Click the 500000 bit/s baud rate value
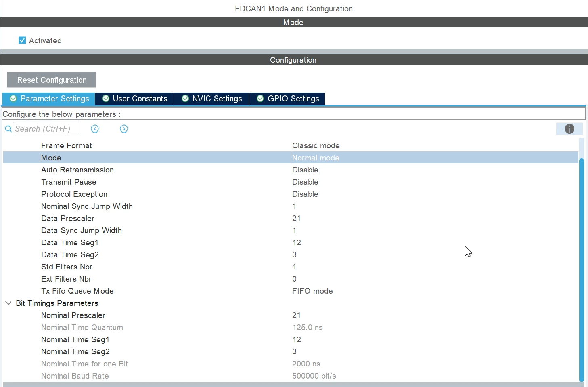 [314, 376]
